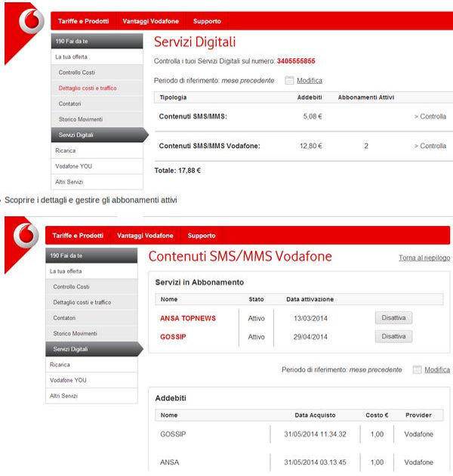
Task: Click the Totale: 17,88 € text
Action: [x=177, y=171]
